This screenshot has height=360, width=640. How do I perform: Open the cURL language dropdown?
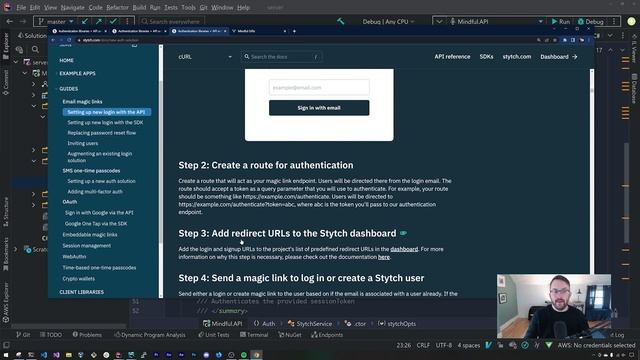click(x=205, y=57)
